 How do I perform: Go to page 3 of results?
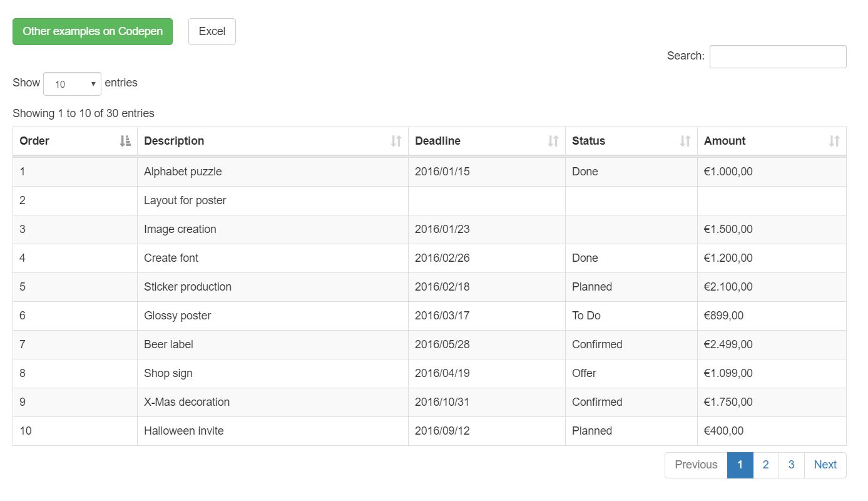791,465
